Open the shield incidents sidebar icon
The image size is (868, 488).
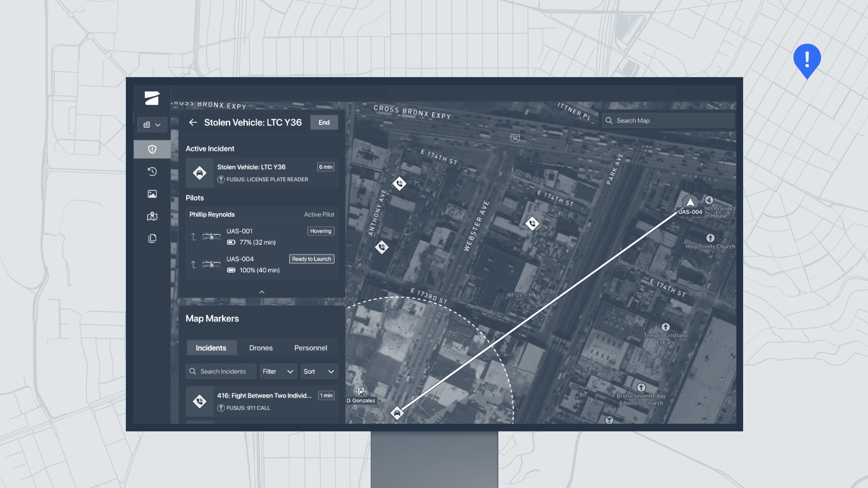[152, 149]
